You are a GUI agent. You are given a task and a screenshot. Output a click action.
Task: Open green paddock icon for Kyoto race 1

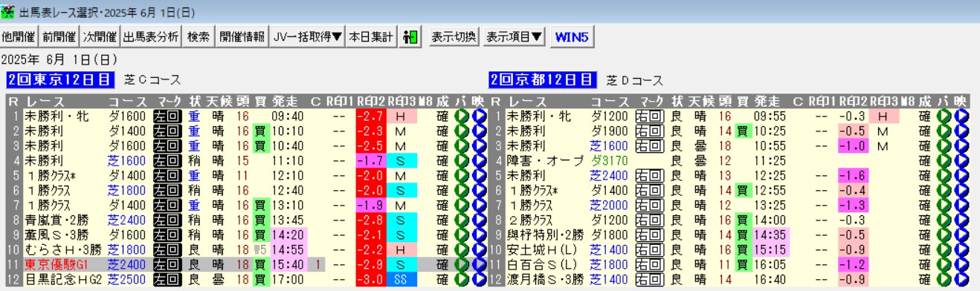pyautogui.click(x=944, y=116)
